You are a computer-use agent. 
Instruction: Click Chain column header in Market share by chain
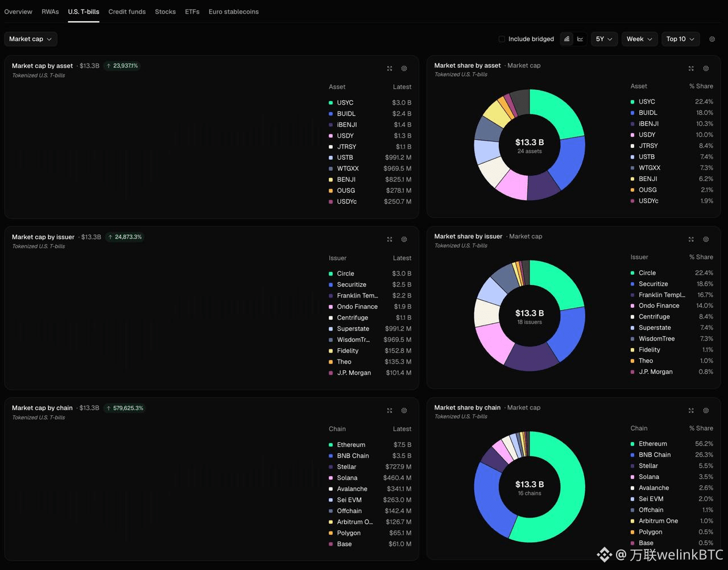tap(639, 428)
